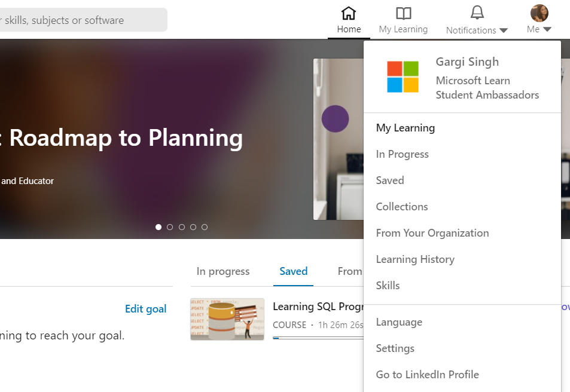
Task: Expand the Notifications dropdown arrow
Action: point(504,30)
